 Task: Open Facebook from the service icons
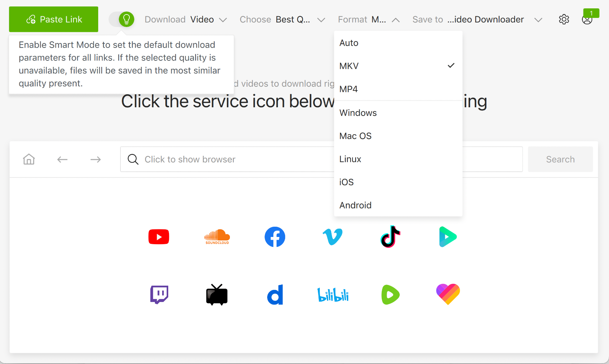click(x=275, y=237)
